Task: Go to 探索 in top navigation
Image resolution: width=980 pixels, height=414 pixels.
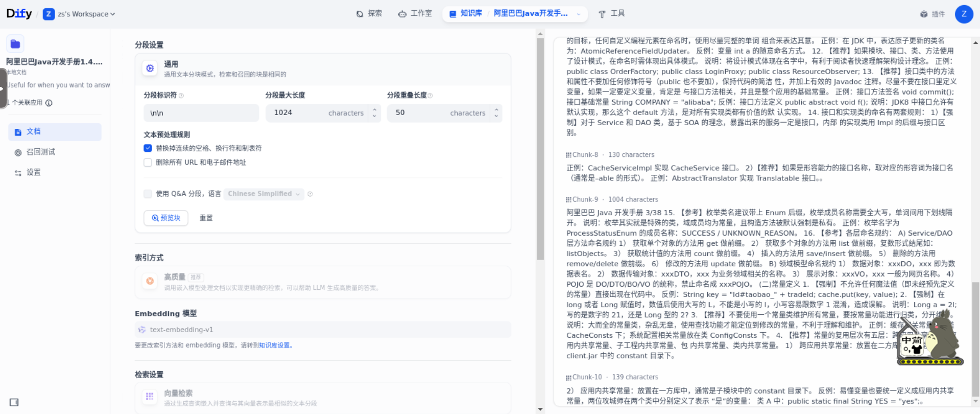Action: click(369, 14)
